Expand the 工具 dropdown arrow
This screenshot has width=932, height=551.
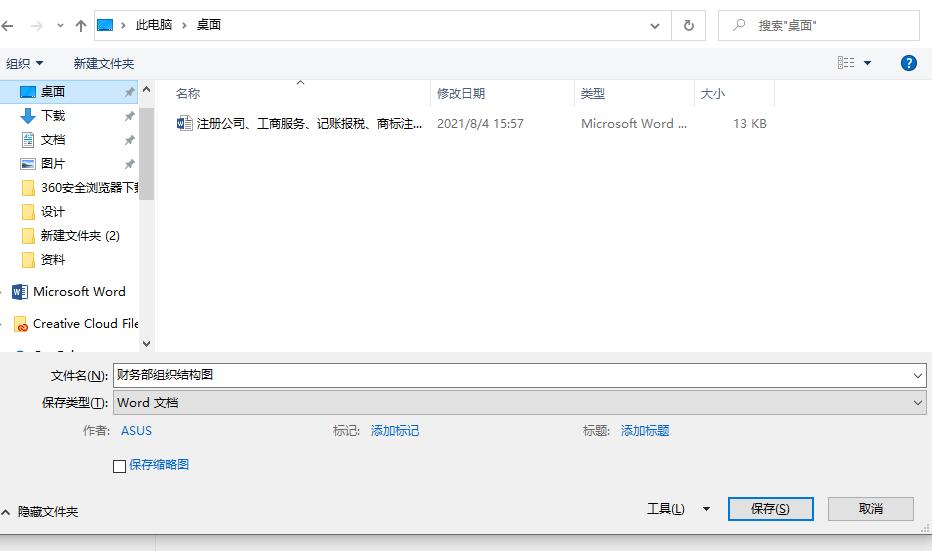[x=706, y=509]
